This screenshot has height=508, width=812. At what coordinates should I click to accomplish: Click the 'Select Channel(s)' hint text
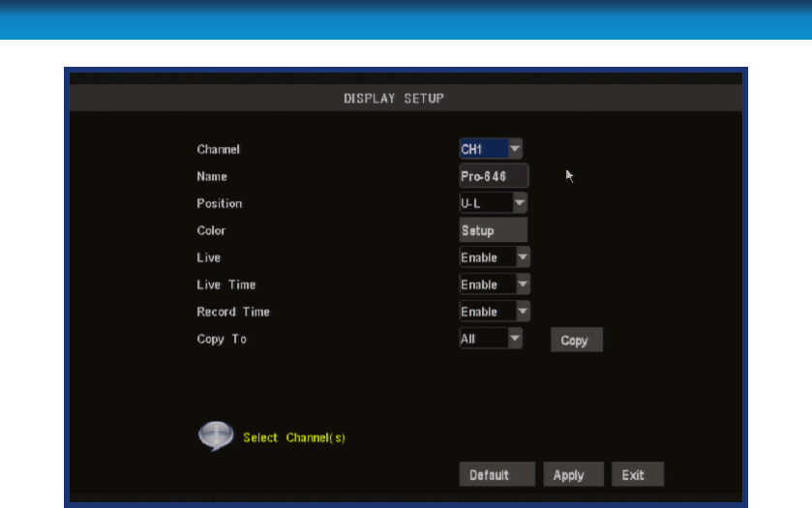point(294,437)
